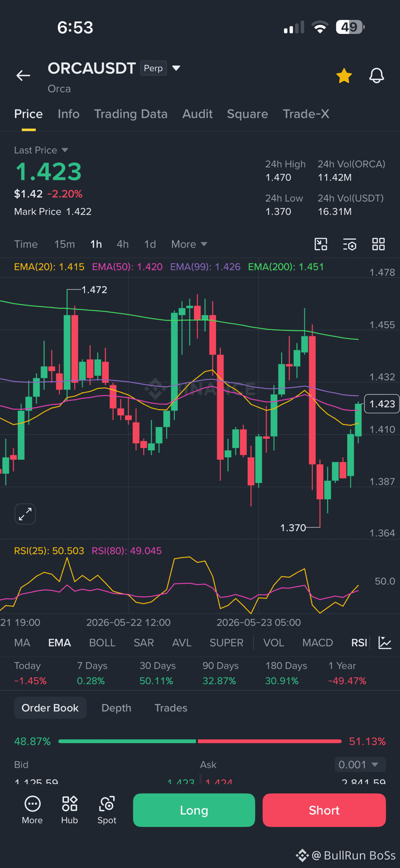
Task: Open the Hub icon
Action: coord(70,810)
